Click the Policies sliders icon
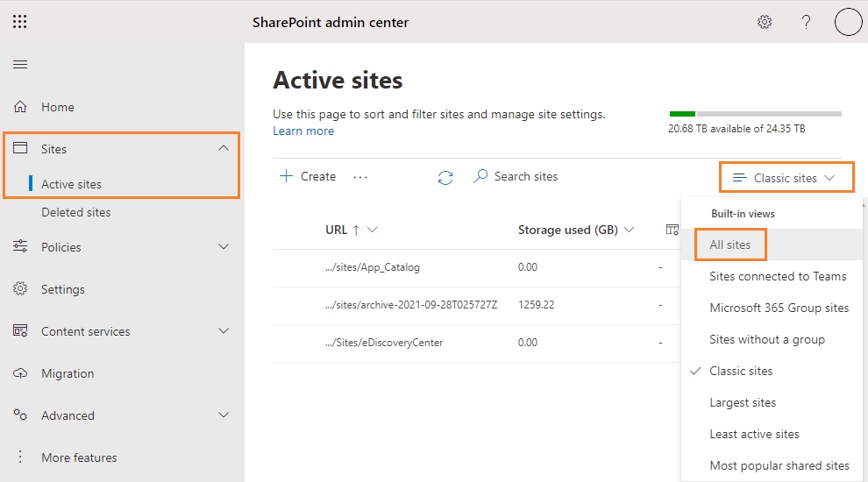The image size is (868, 482). pyautogui.click(x=20, y=246)
